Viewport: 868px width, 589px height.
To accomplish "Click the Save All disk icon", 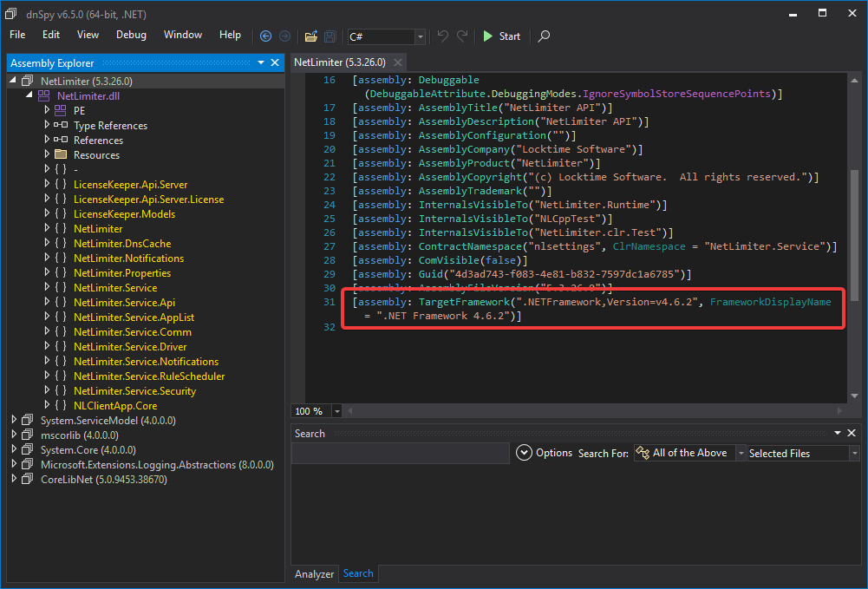I will click(x=330, y=36).
